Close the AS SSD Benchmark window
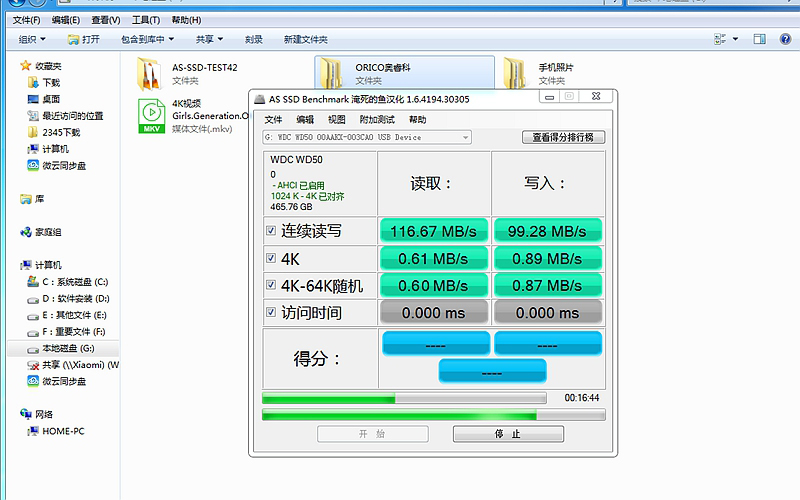The height and width of the screenshot is (500, 800). pos(596,96)
